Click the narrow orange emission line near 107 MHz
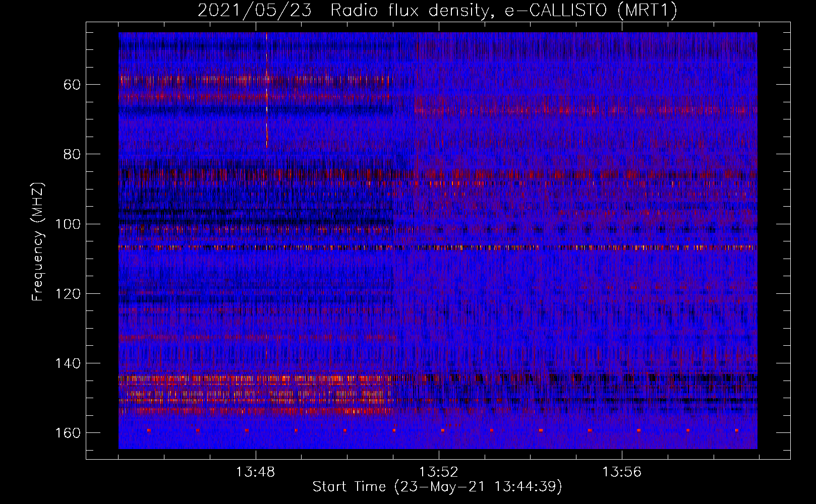The height and width of the screenshot is (504, 816). [x=438, y=247]
